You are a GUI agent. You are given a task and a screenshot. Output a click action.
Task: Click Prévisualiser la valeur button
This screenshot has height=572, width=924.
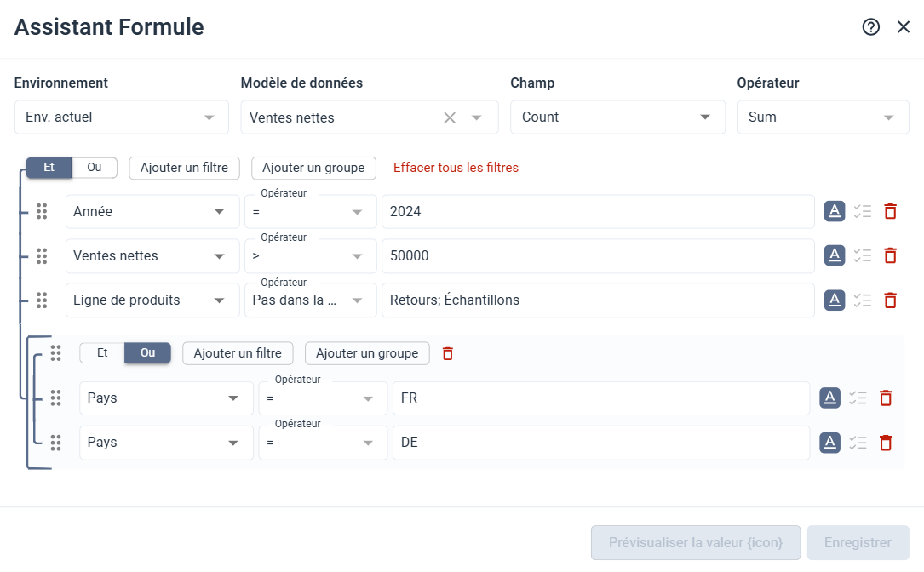point(696,542)
